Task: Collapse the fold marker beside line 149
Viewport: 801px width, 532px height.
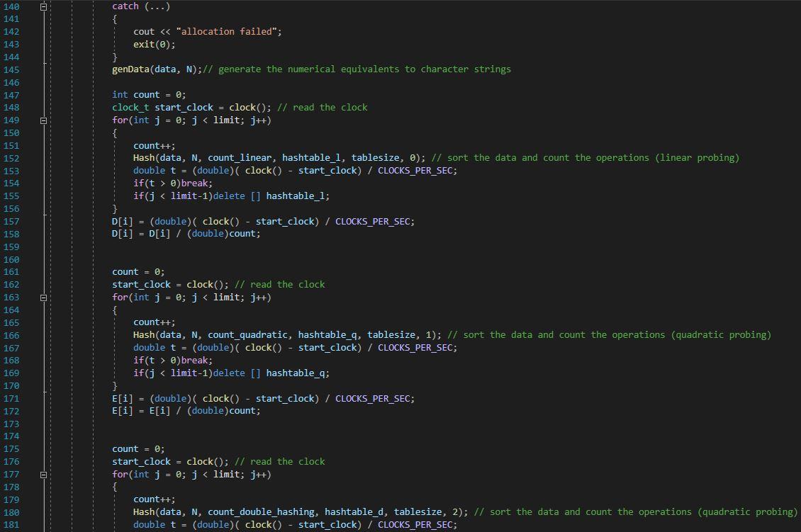Action: (43, 120)
